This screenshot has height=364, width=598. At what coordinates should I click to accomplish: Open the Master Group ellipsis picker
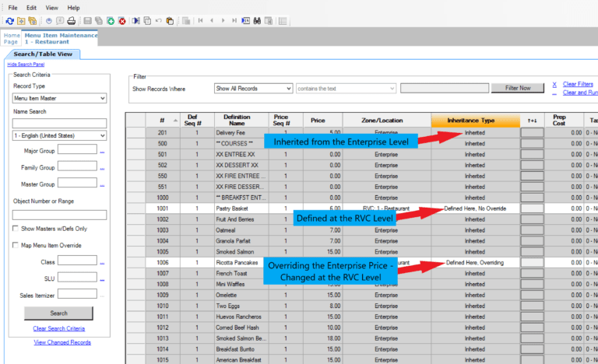[102, 185]
